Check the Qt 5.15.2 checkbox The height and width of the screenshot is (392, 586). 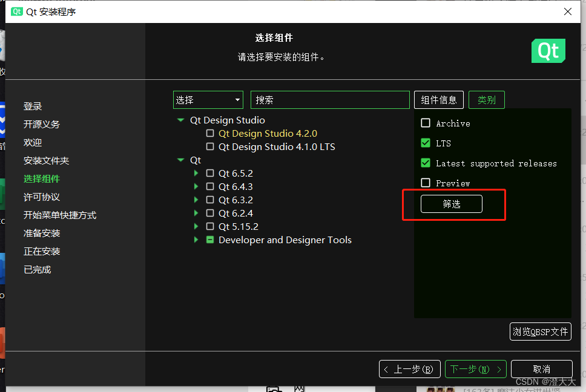click(x=210, y=226)
